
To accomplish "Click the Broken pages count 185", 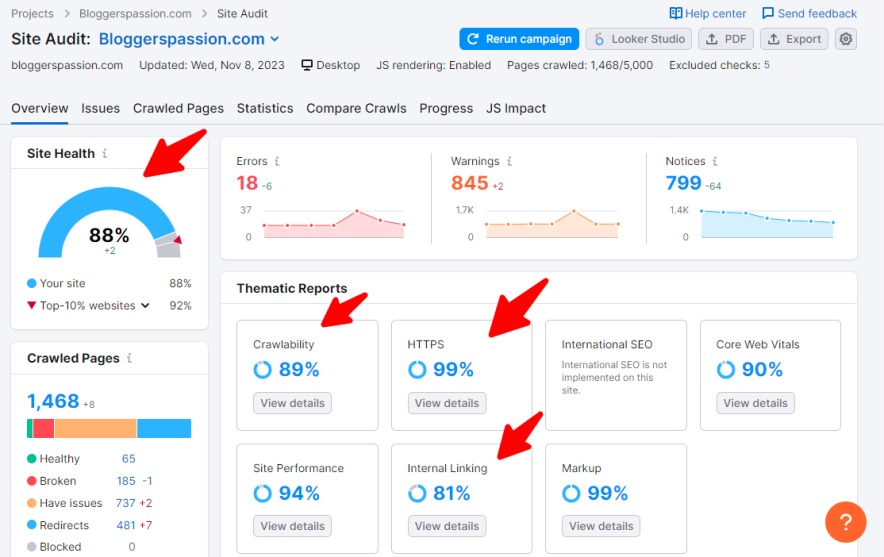I will point(126,481).
